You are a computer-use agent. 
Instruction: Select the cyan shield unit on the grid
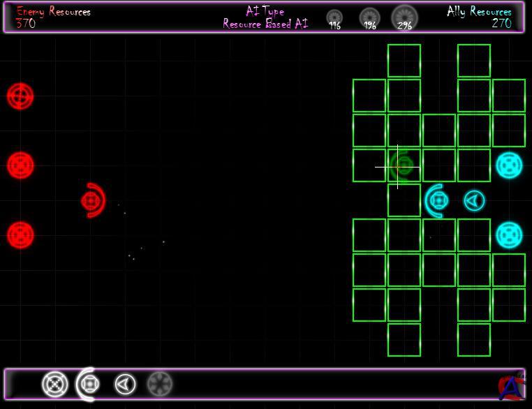(x=438, y=201)
